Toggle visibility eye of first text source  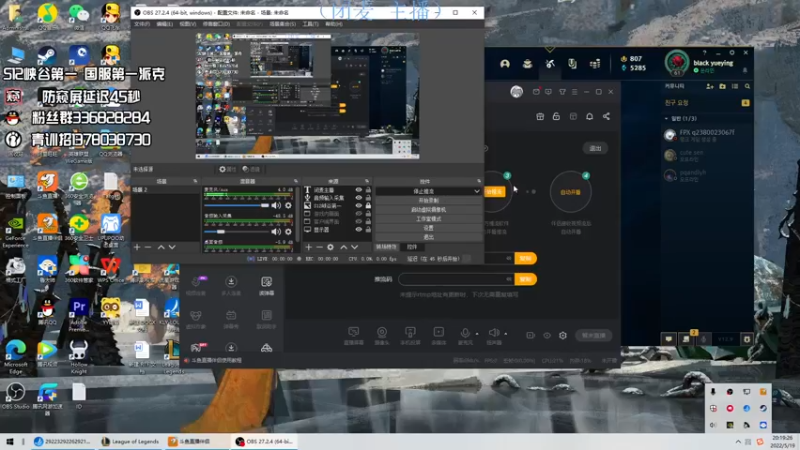359,189
